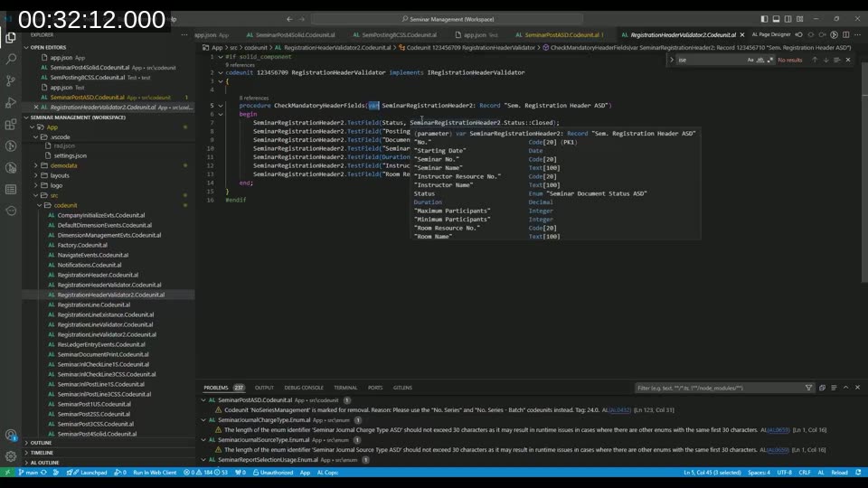Go back using navigation arrow

pyautogui.click(x=289, y=19)
